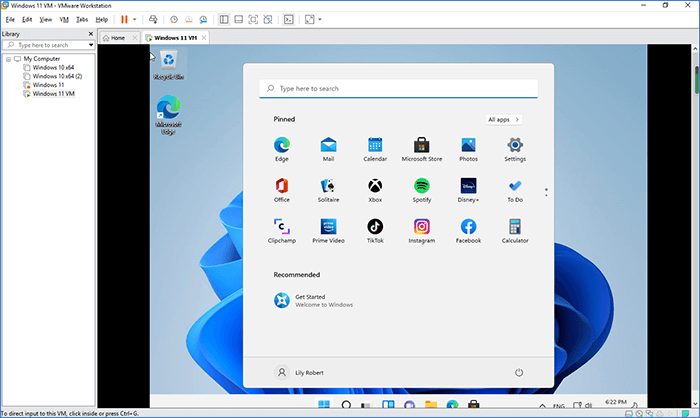Click the All apps button
This screenshot has height=418, width=700.
[503, 119]
